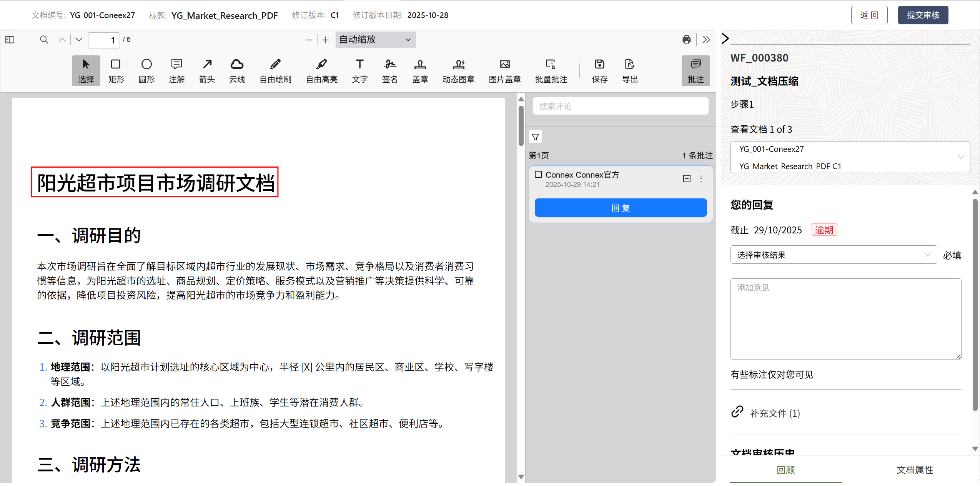This screenshot has width=980, height=486.
Task: Switch to the 文档属性 tab
Action: (914, 469)
